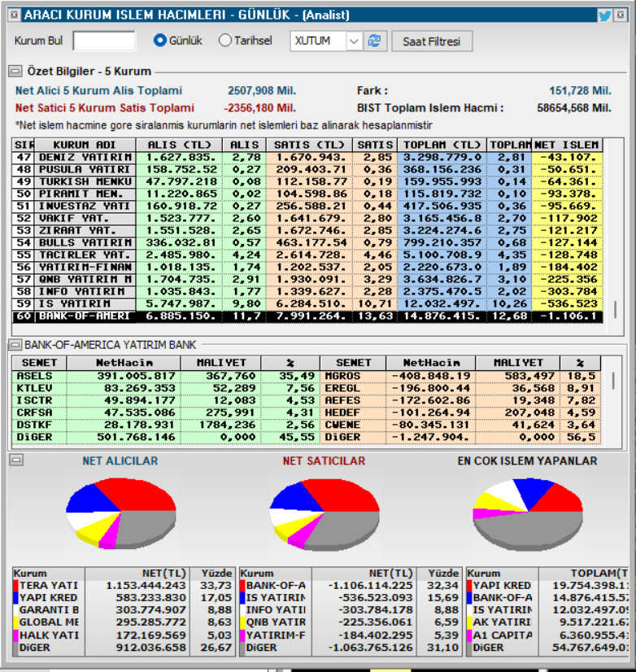Select the VAKIF YAT. row
The image size is (636, 672).
pyautogui.click(x=307, y=219)
